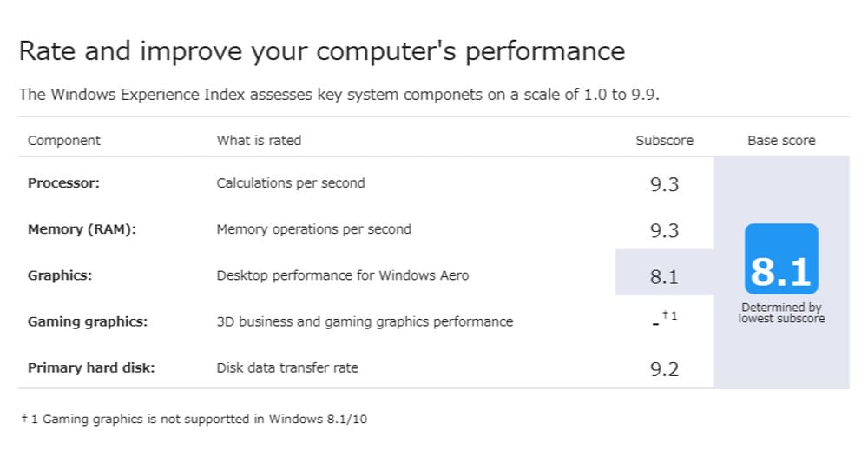Select the Memory (RAM) row label

81,229
